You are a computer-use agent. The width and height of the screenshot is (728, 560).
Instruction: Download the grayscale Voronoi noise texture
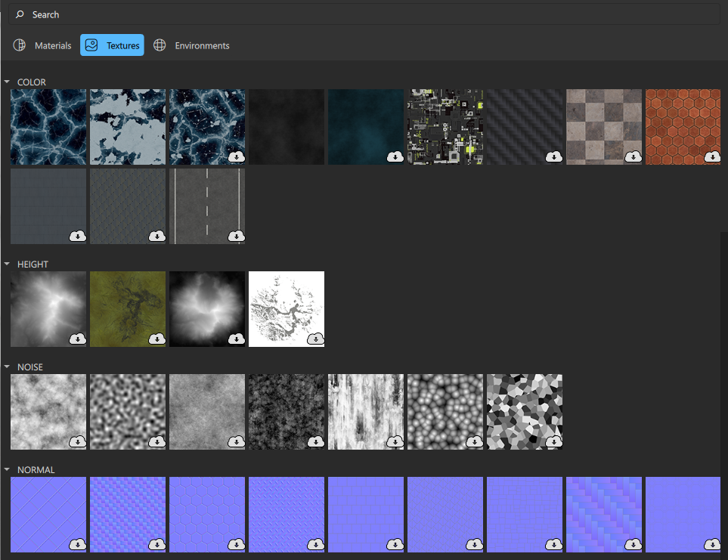click(553, 441)
